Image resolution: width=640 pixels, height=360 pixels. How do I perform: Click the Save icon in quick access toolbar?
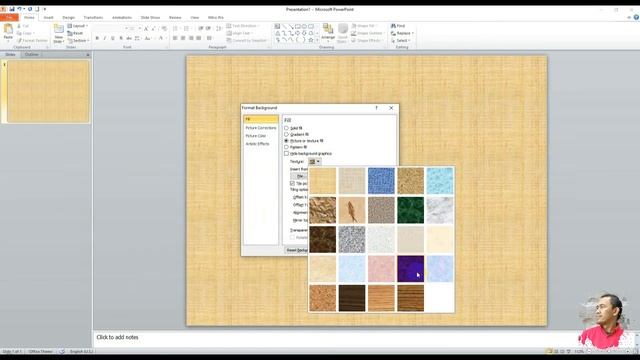tap(12, 9)
